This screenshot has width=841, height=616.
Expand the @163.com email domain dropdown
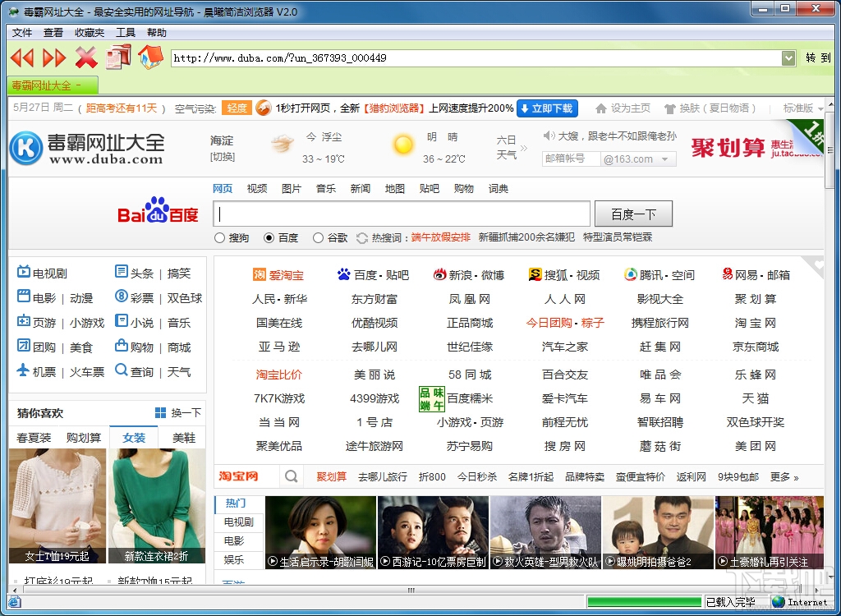point(665,159)
